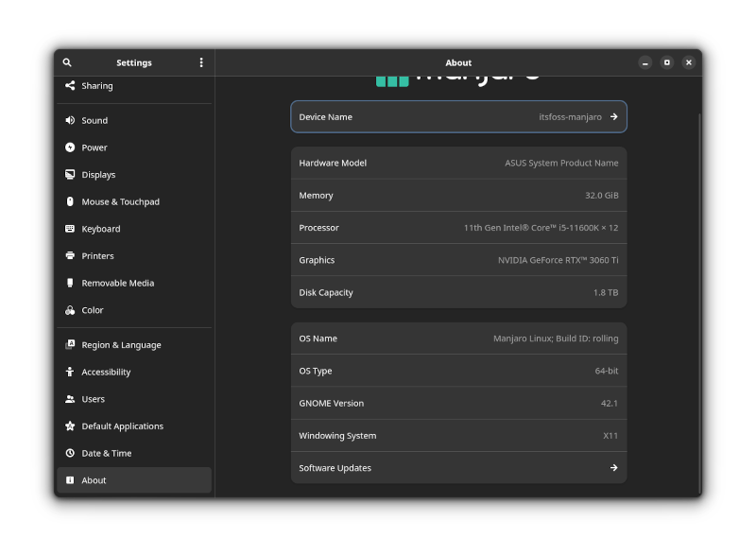Select the Default Applications entry
756x556 pixels.
click(x=123, y=426)
